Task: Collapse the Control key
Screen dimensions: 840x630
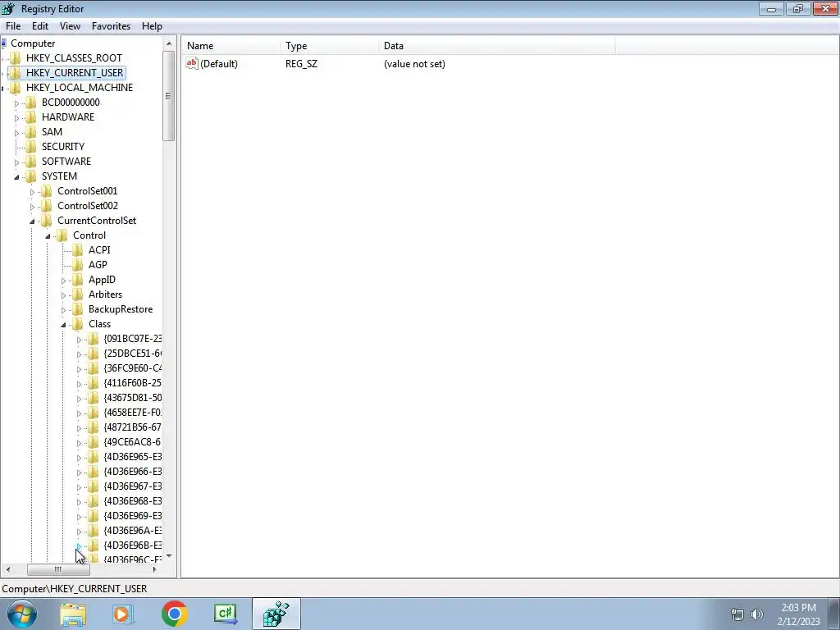Action: click(48, 235)
